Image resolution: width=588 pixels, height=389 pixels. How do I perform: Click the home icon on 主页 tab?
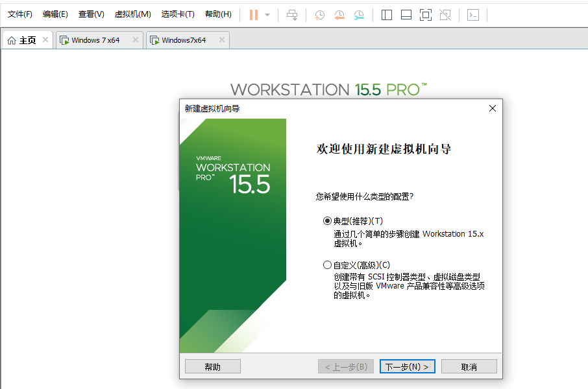(x=12, y=40)
